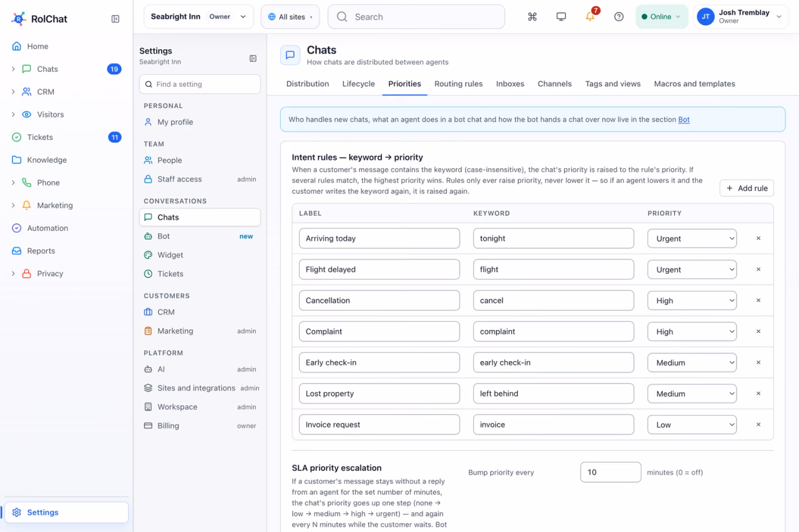Click the top Search field
799x532 pixels.
coord(416,17)
